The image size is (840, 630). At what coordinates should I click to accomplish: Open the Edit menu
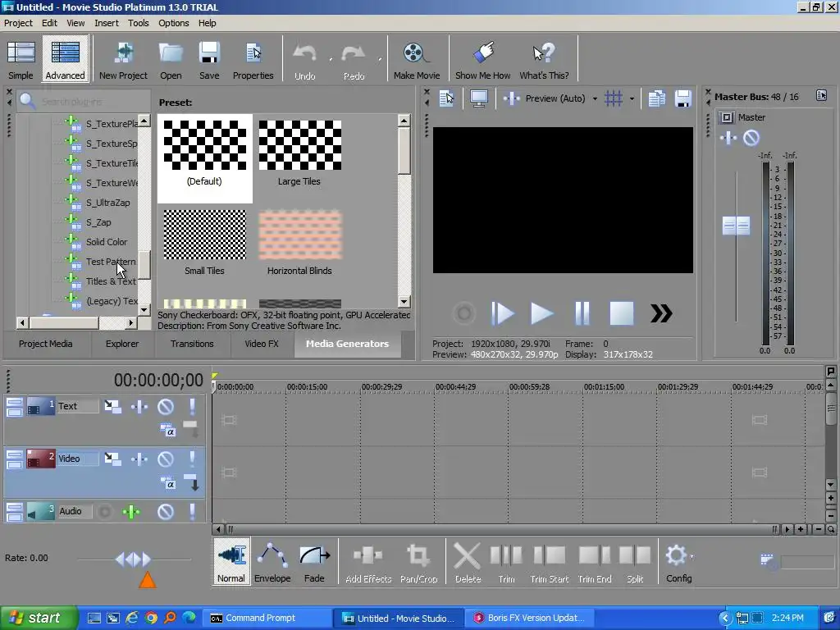[x=49, y=23]
